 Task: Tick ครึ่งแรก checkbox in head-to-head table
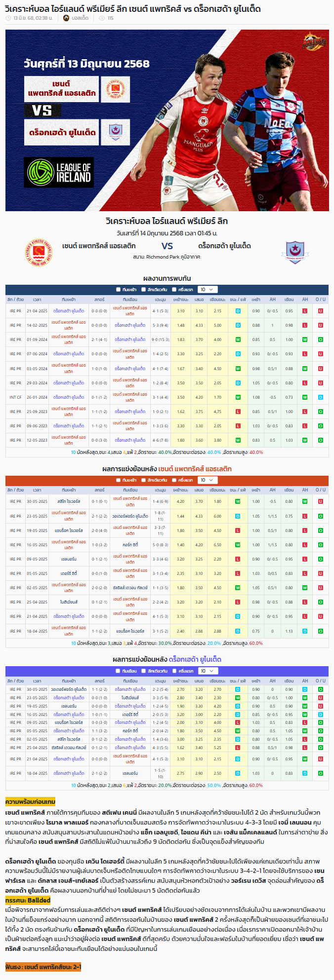pyautogui.click(x=174, y=290)
